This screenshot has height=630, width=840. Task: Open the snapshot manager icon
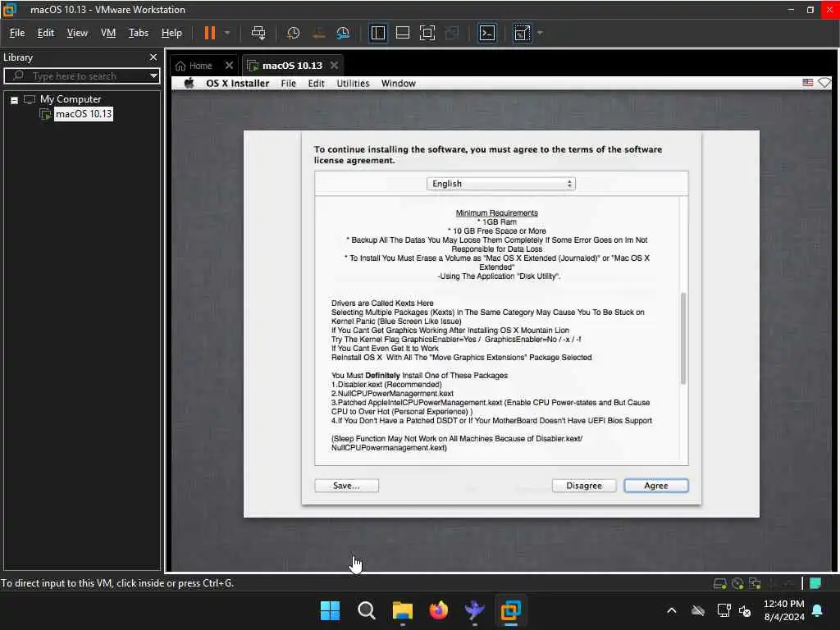[343, 33]
